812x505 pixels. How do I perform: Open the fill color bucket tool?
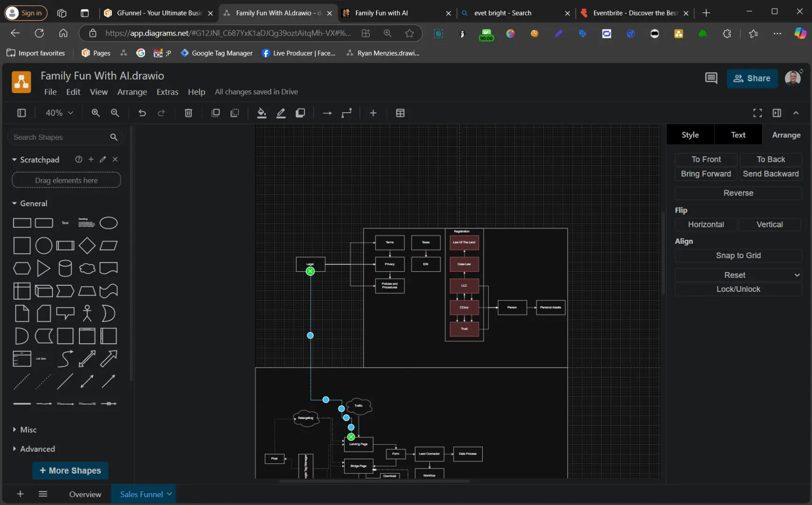point(262,113)
